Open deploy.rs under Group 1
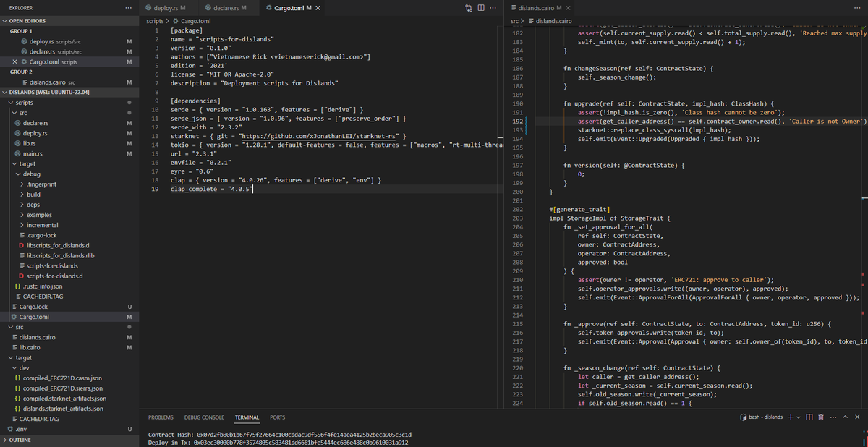 69,42
